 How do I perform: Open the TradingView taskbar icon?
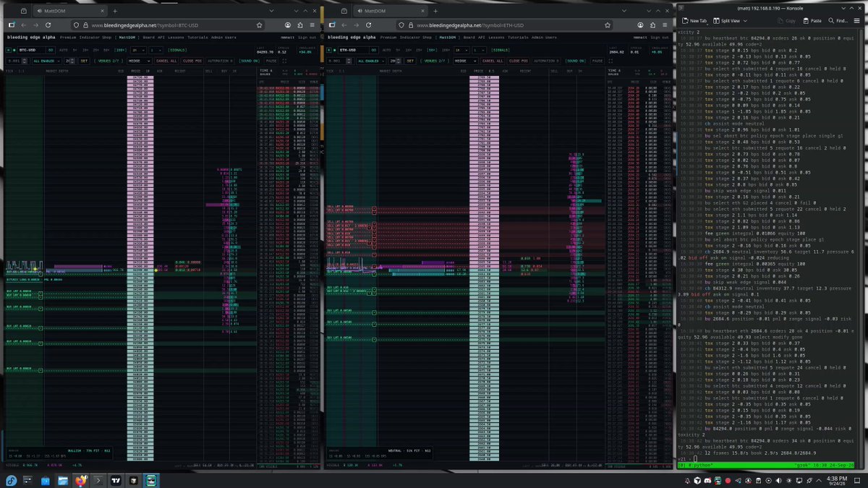coord(116,480)
